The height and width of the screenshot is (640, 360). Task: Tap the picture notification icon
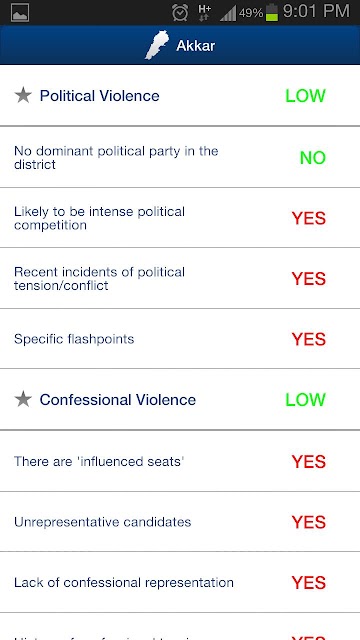[20, 13]
